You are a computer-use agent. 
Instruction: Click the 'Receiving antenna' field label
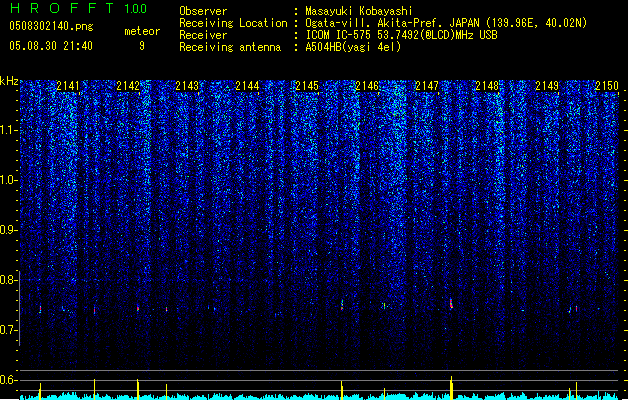pyautogui.click(x=230, y=47)
